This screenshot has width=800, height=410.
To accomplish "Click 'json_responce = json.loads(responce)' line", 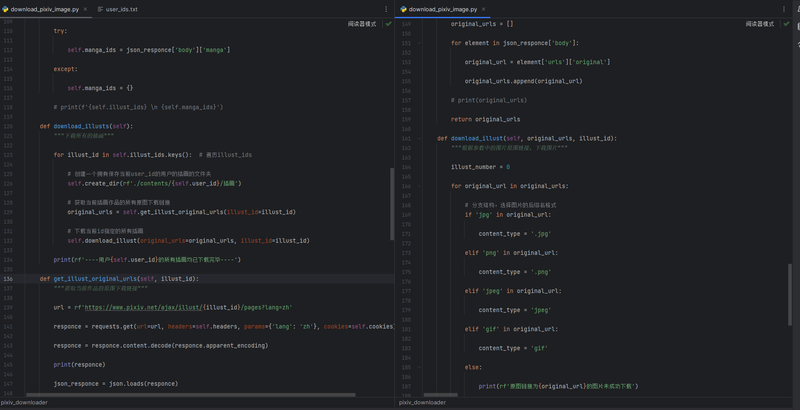I will coord(116,383).
